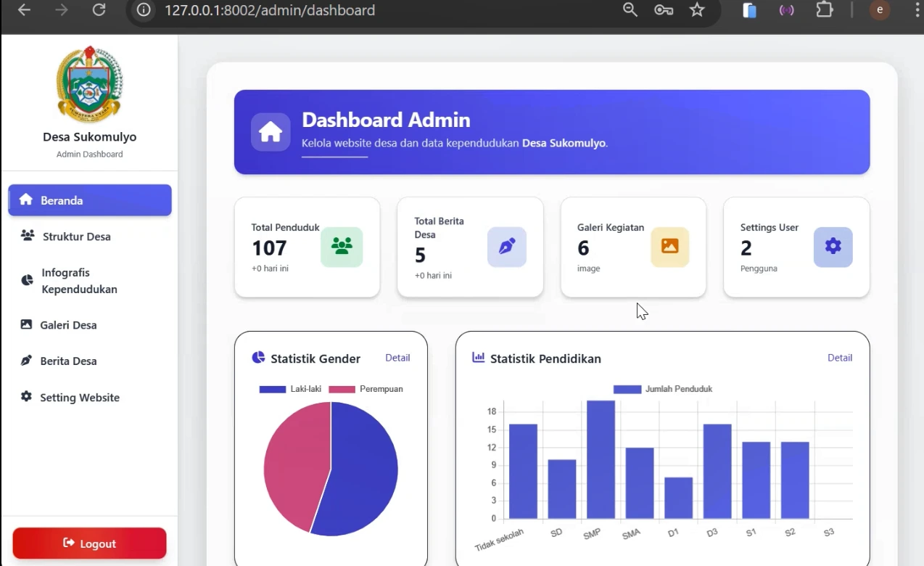Click the pie chart icon beside Statistik Gender

tap(258, 357)
